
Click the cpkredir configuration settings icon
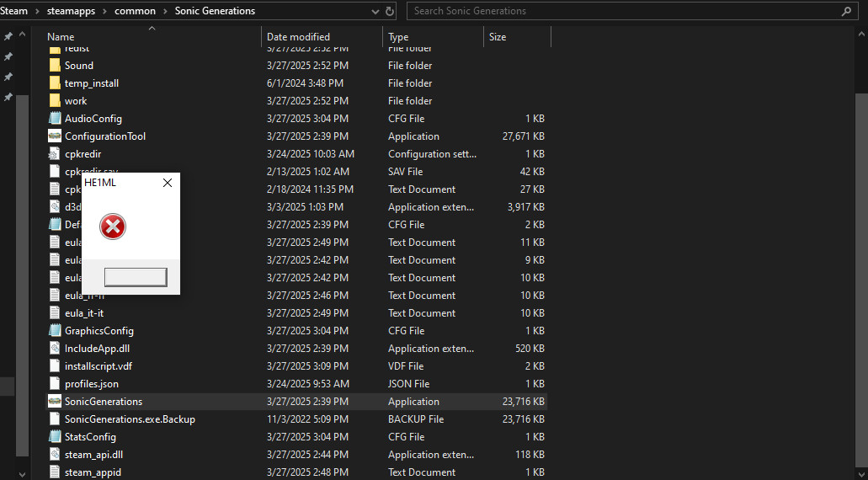coord(55,154)
